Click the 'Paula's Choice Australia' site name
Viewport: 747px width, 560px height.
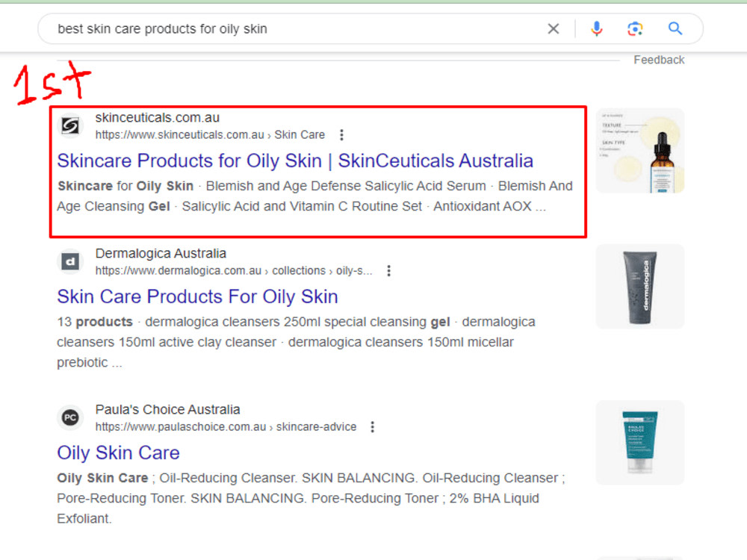tap(167, 409)
